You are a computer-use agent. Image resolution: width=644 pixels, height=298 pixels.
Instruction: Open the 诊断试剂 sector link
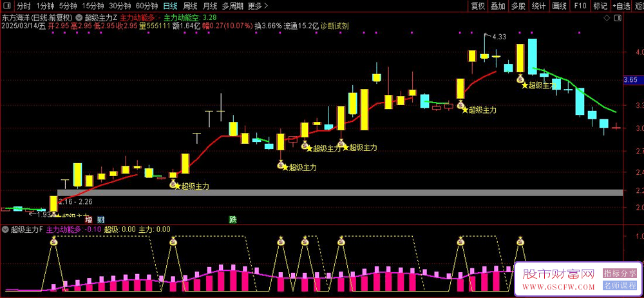point(335,26)
